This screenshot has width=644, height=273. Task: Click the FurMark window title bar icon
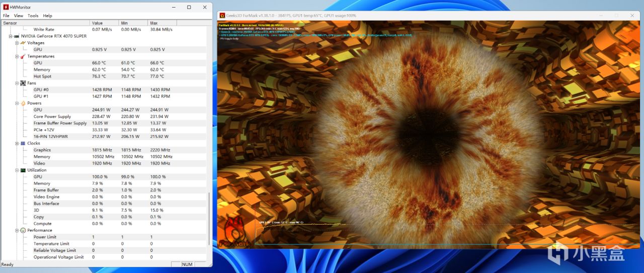(x=222, y=16)
